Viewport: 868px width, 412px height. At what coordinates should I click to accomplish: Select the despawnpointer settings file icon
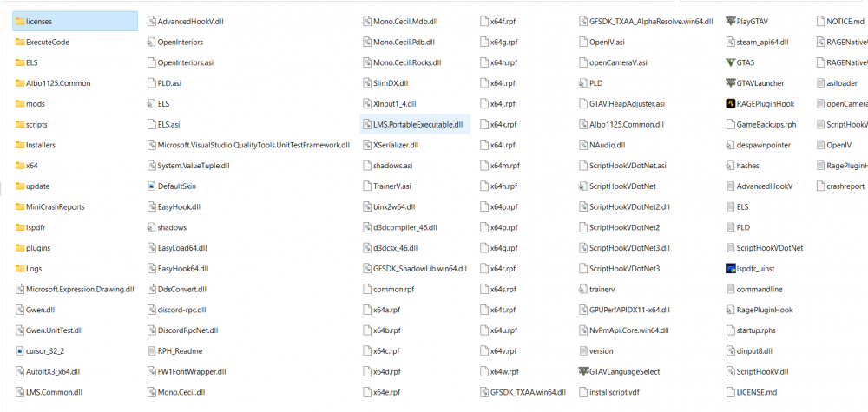coord(730,146)
